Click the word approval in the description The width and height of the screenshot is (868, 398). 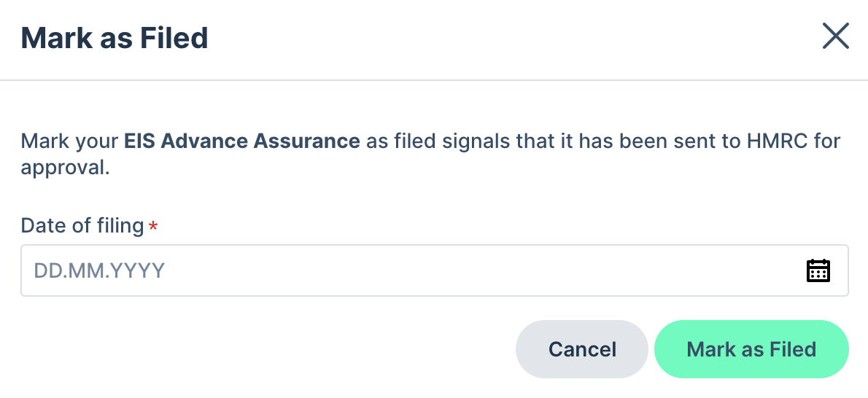[66, 167]
